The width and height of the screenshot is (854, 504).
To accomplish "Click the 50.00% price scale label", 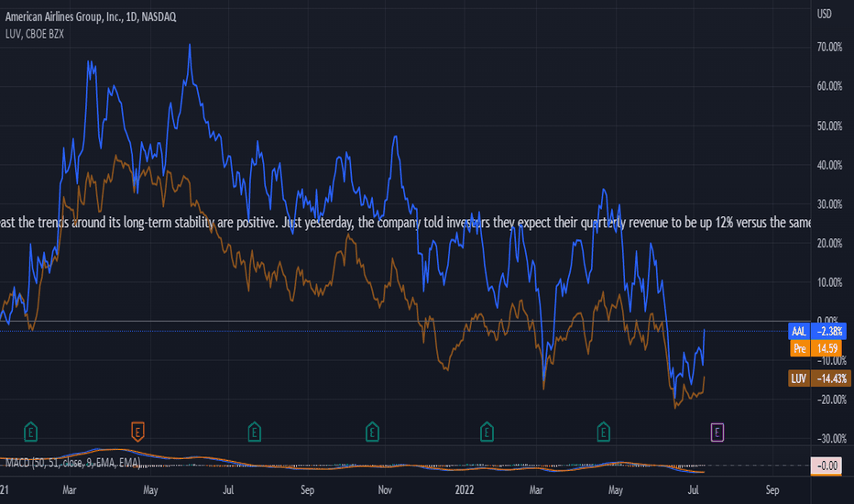I will (829, 126).
